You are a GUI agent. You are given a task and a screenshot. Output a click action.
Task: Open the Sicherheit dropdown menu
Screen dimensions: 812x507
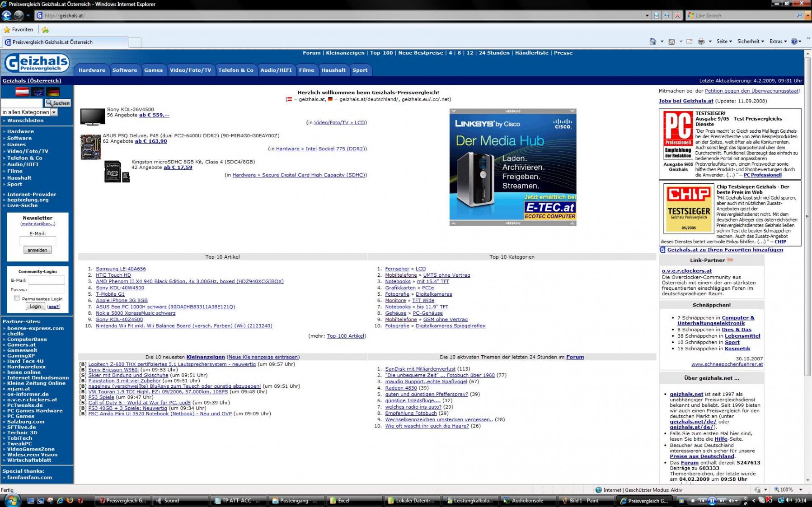pyautogui.click(x=751, y=42)
